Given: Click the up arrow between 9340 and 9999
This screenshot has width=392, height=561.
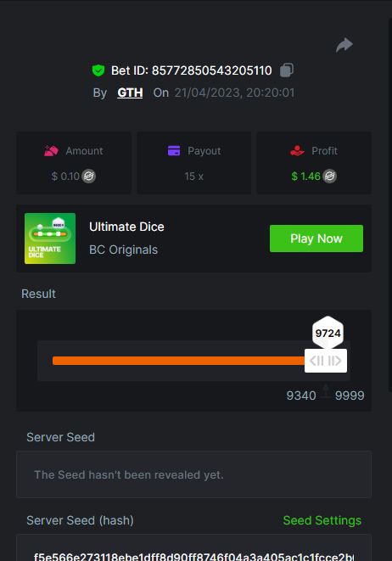Looking at the screenshot, I should tap(326, 391).
